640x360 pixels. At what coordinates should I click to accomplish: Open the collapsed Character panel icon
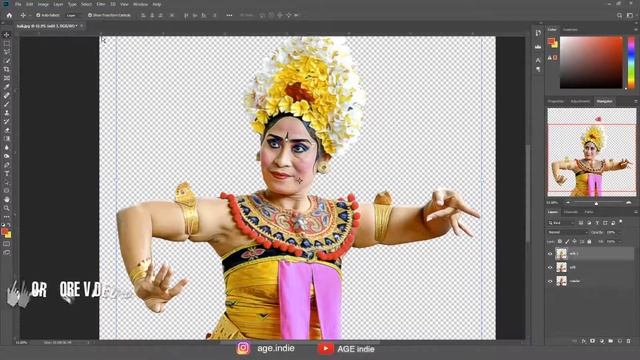pos(538,60)
